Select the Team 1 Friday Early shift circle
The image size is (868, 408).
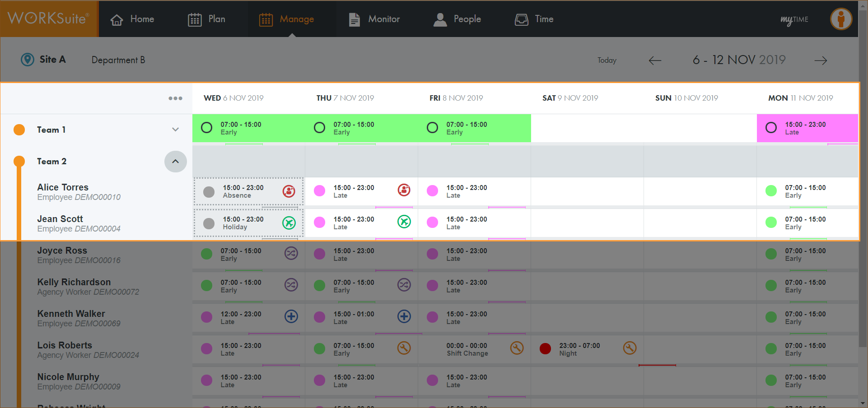(x=432, y=128)
